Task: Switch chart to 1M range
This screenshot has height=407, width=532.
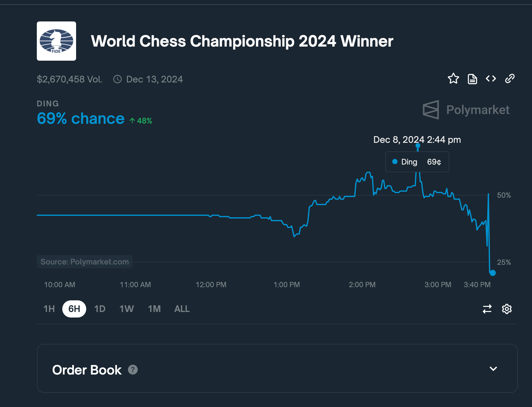Action: [x=154, y=309]
